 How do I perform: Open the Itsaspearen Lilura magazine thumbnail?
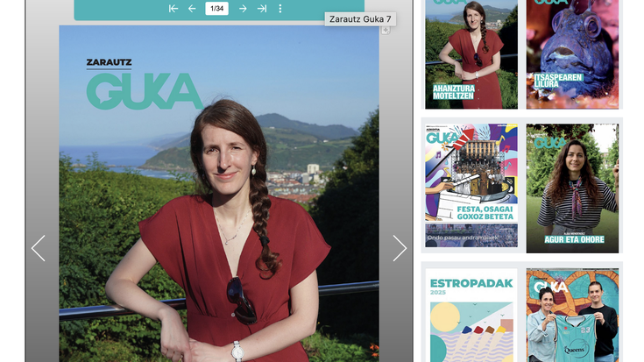[x=572, y=53]
